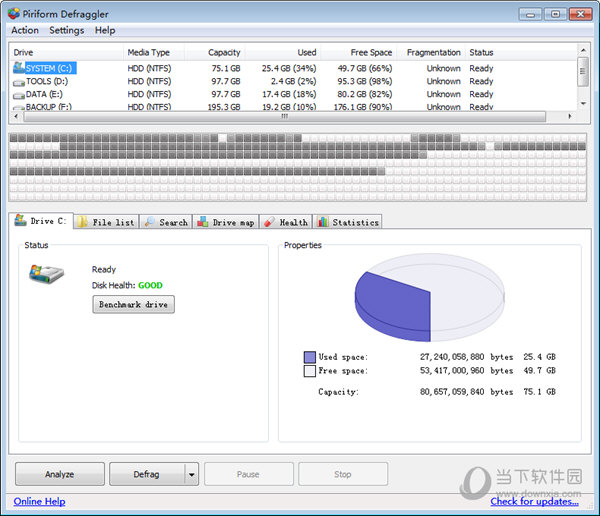The width and height of the screenshot is (600, 516).
Task: Click the Search magnifier icon
Action: (149, 222)
